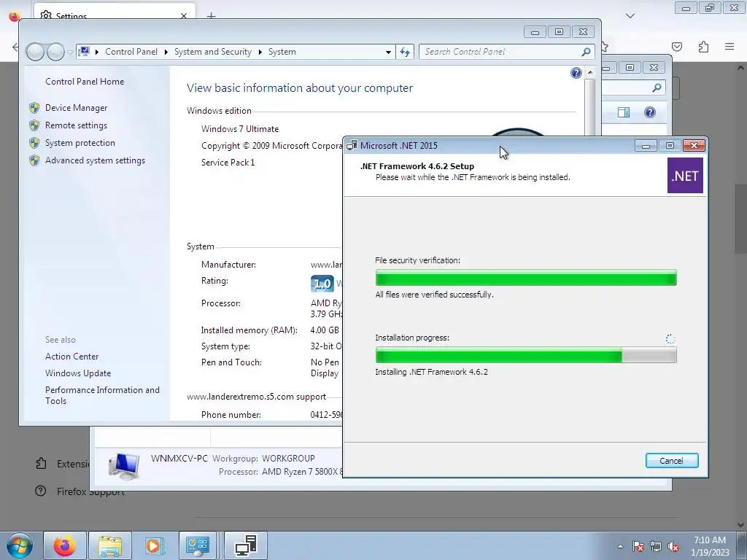Image resolution: width=747 pixels, height=560 pixels.
Task: Open the Firefox hamburger menu
Action: click(729, 47)
